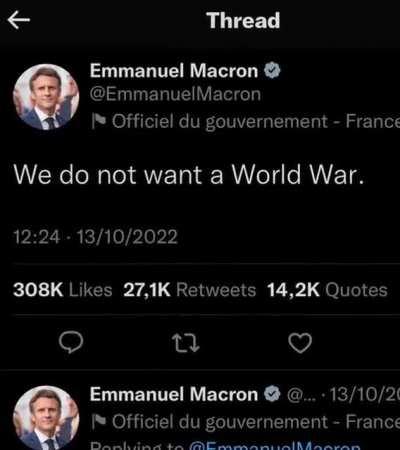Open the 'Officiel du gouvernement - France' label
400x450 pixels.
point(256,121)
